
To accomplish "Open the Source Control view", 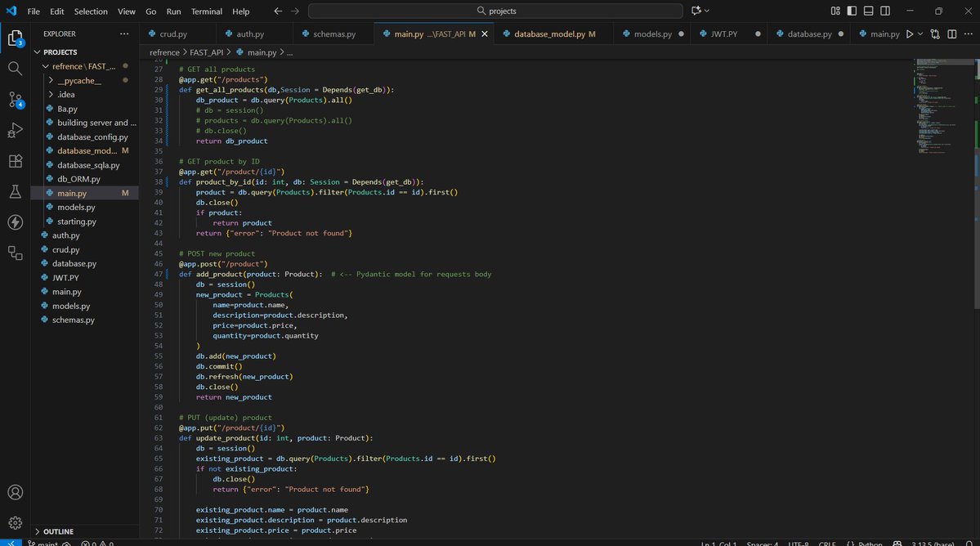I will (15, 99).
